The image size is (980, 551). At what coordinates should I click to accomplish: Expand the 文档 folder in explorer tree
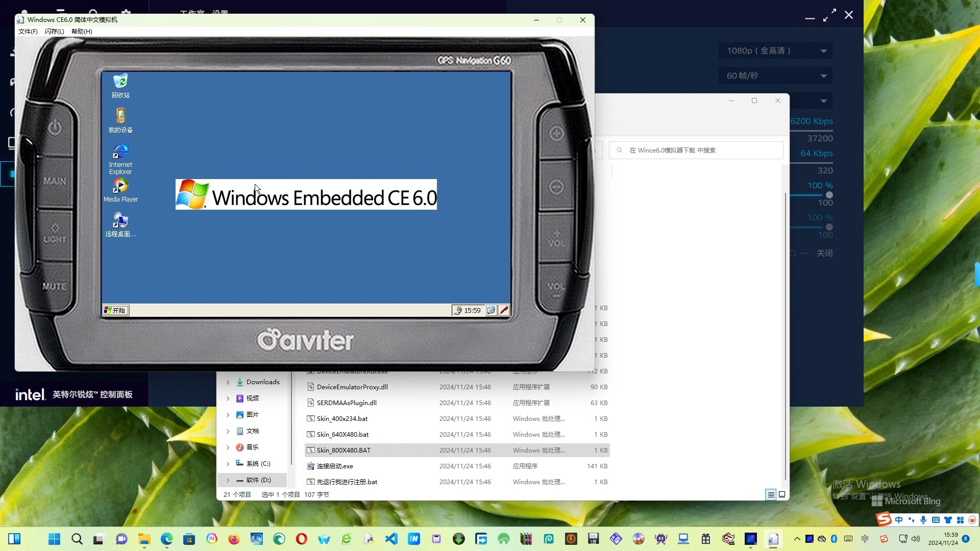pos(228,431)
